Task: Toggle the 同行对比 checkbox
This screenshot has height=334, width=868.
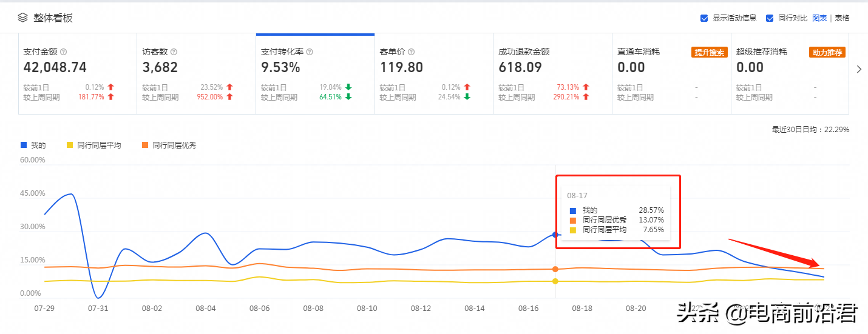Action: point(770,18)
